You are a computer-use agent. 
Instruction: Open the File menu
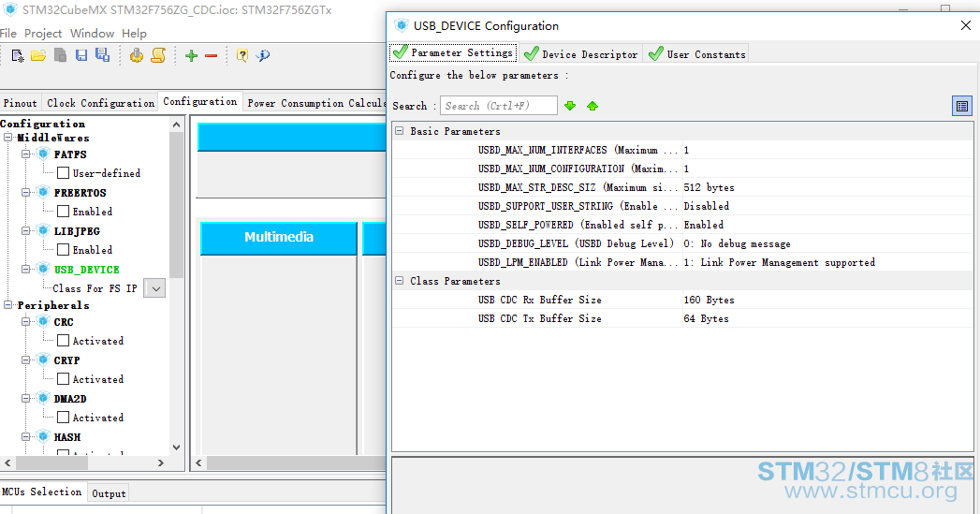coord(8,33)
